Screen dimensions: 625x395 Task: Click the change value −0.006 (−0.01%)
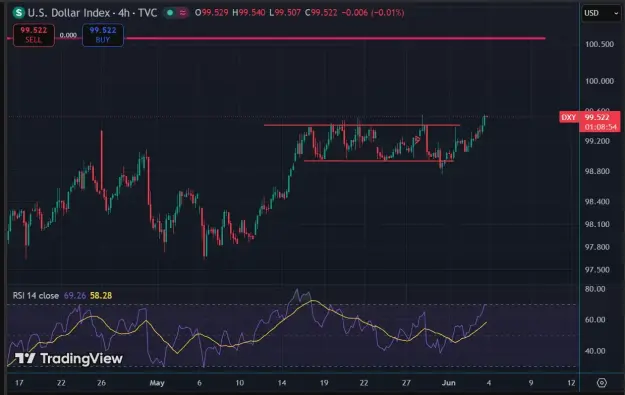coord(373,13)
